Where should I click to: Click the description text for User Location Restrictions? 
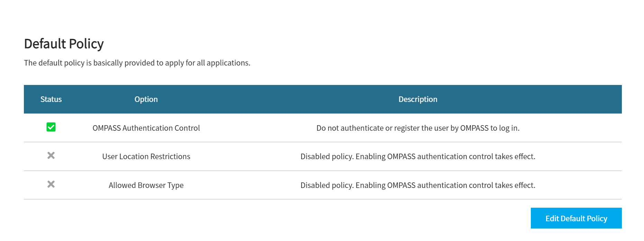coord(418,156)
